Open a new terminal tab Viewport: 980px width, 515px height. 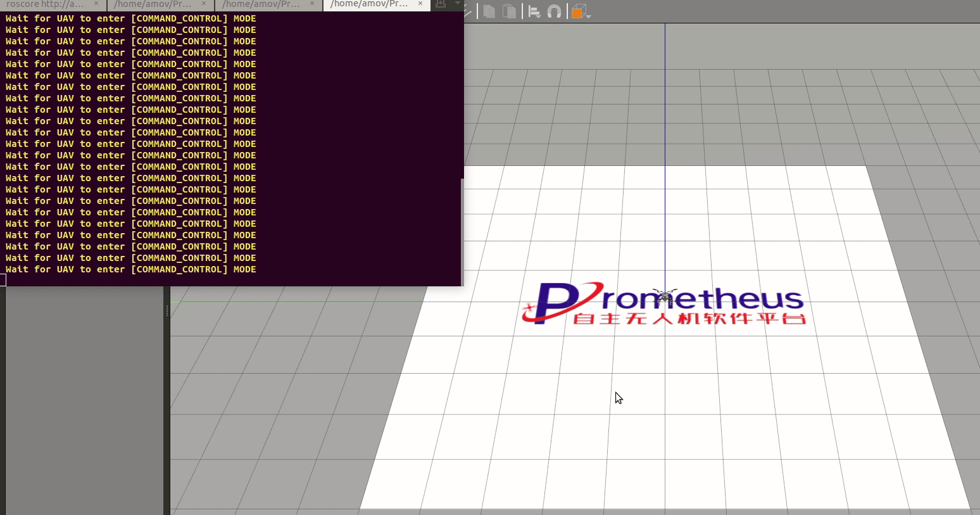click(x=441, y=4)
